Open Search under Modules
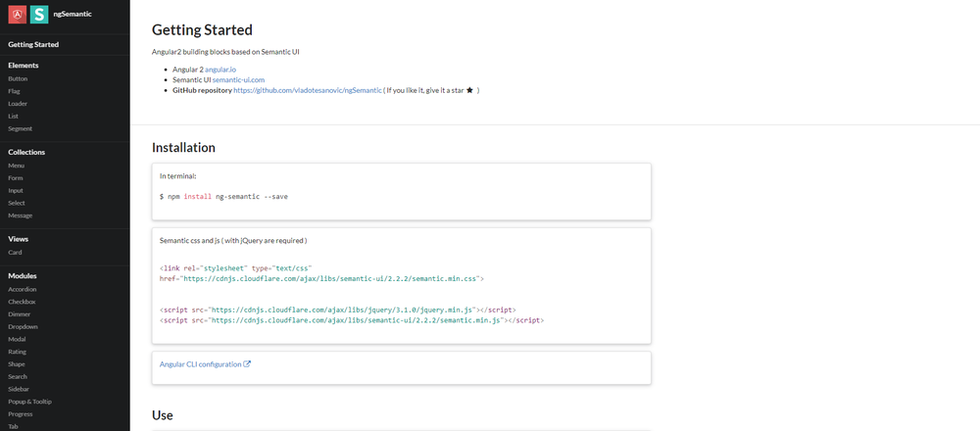 [18, 377]
